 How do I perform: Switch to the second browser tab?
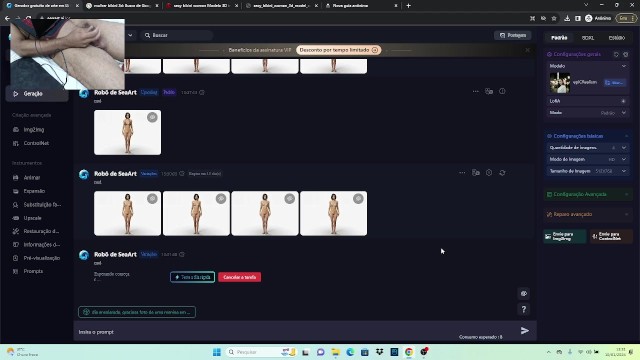click(x=122, y=6)
